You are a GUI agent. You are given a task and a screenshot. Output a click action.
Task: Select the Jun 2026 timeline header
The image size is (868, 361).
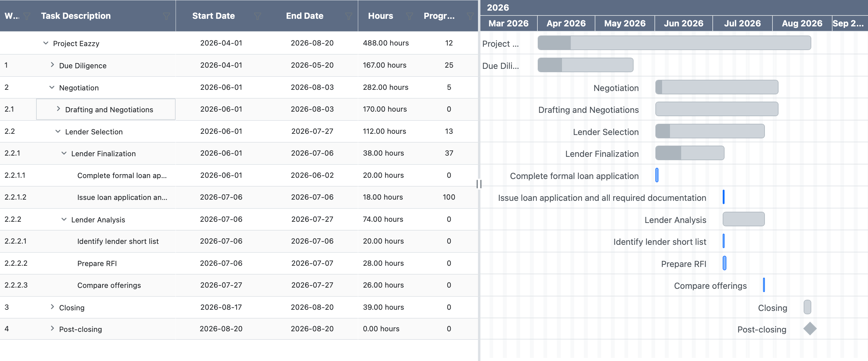pyautogui.click(x=683, y=23)
